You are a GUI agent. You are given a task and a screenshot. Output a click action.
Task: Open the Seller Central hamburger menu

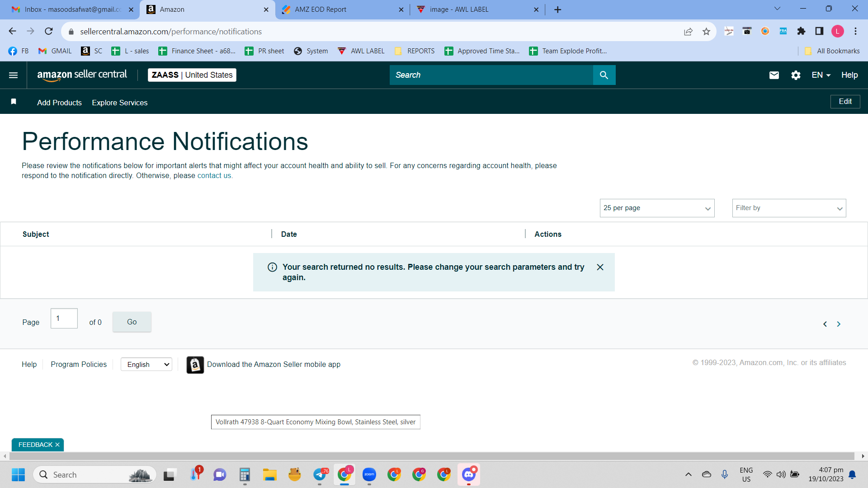tap(14, 75)
